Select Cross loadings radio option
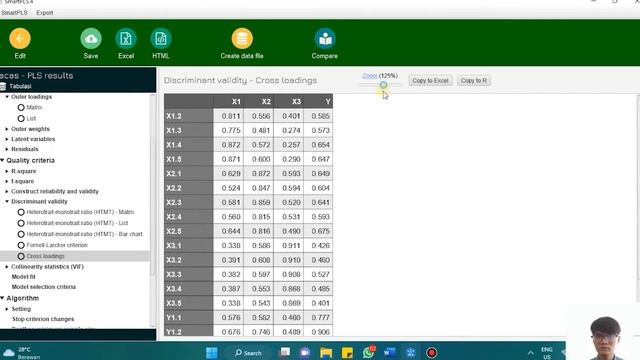The width and height of the screenshot is (640, 360). pos(21,256)
